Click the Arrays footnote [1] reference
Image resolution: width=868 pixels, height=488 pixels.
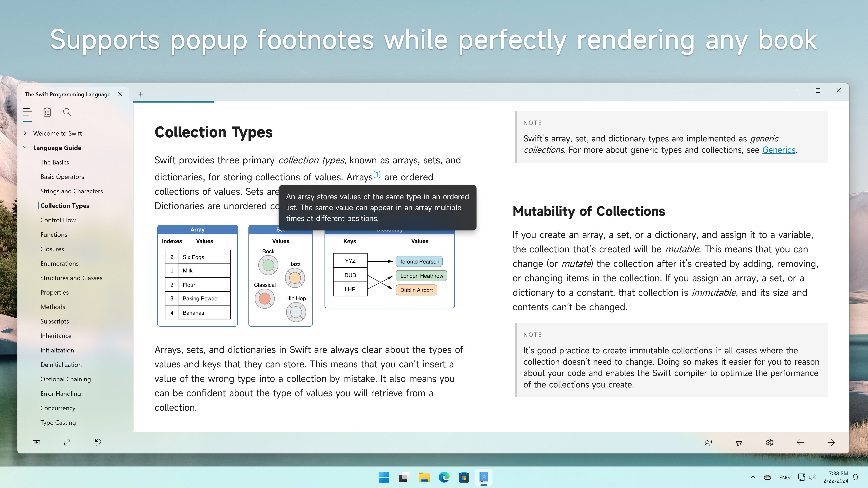tap(377, 174)
